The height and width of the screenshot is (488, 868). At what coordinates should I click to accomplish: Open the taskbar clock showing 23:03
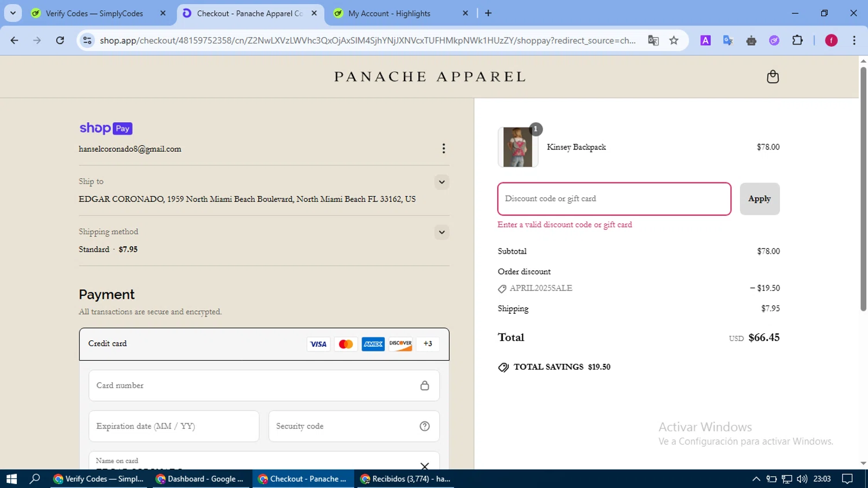(x=822, y=479)
